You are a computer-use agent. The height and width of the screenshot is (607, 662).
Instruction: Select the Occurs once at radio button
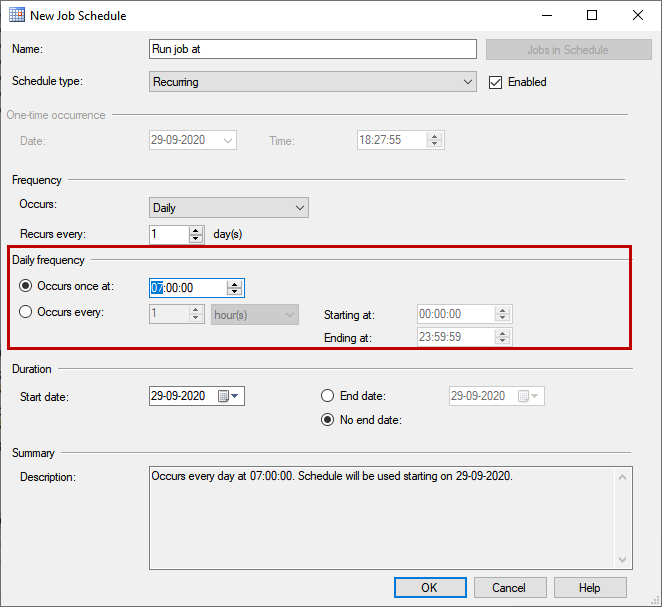pos(25,286)
